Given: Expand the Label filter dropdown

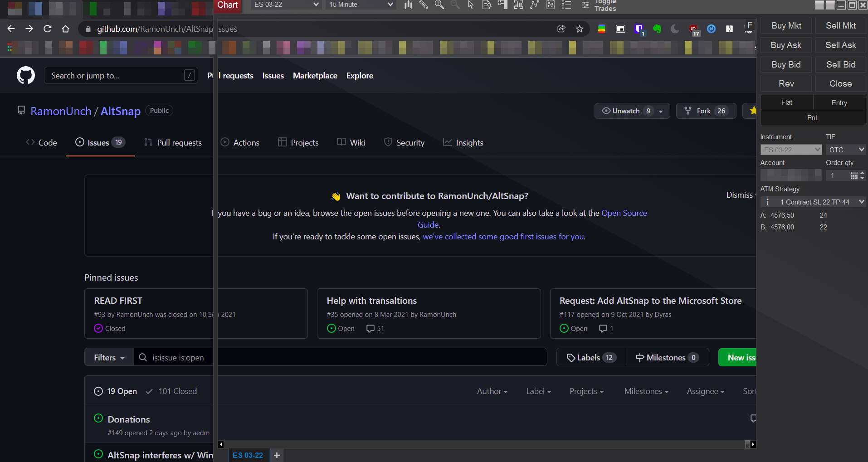Looking at the screenshot, I should (538, 391).
